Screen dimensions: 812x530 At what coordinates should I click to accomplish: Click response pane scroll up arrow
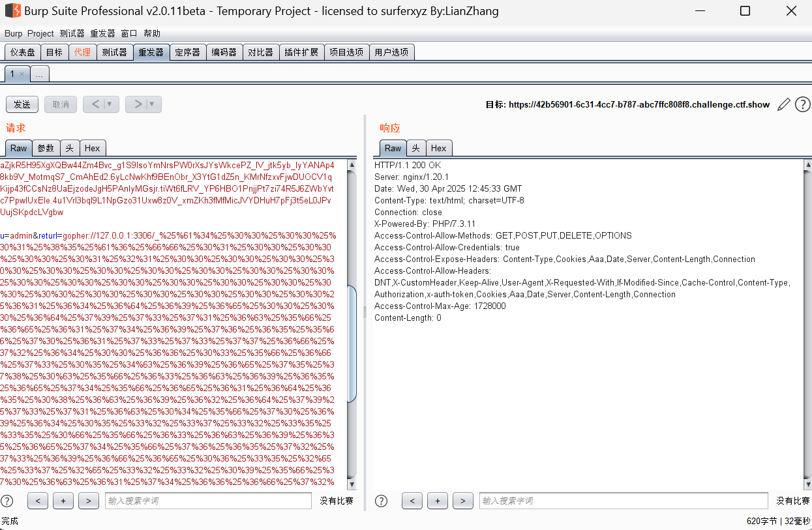[807, 165]
